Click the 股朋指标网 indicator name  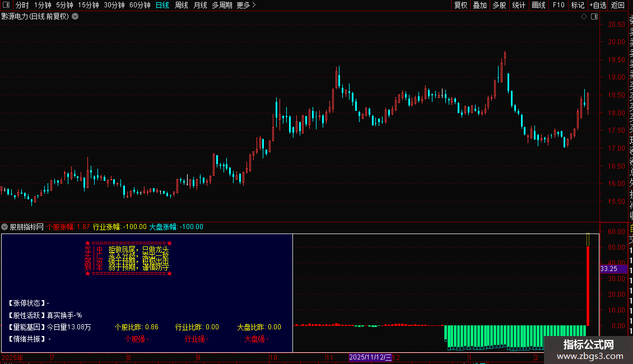(27, 227)
